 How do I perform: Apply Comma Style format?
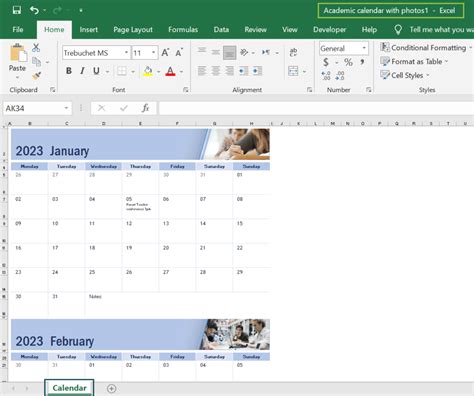point(362,62)
